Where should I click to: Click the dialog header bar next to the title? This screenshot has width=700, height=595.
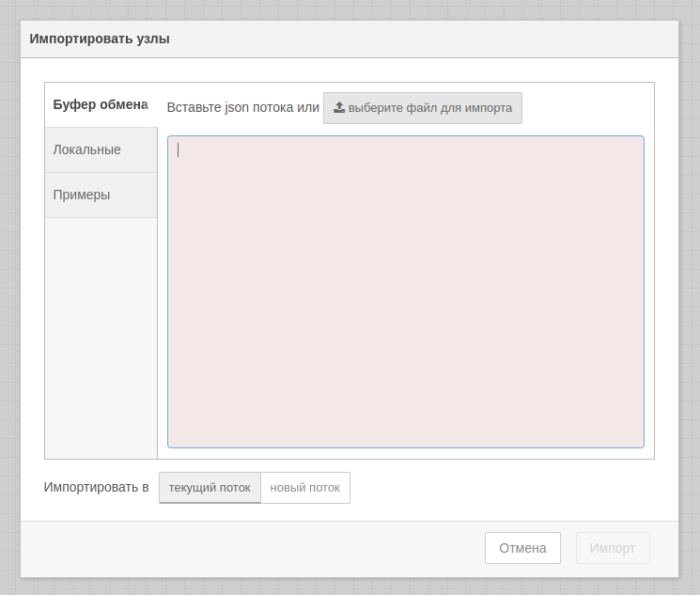pos(423,39)
